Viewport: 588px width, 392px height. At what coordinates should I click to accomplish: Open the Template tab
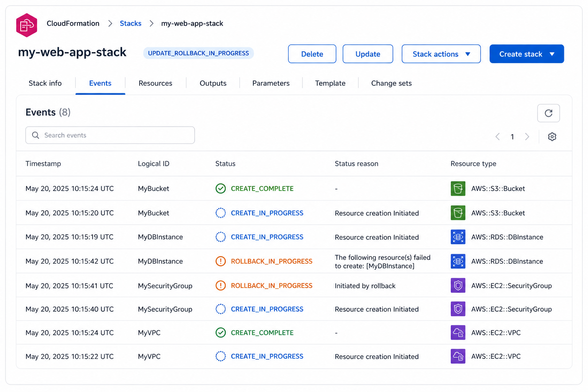[x=330, y=83]
